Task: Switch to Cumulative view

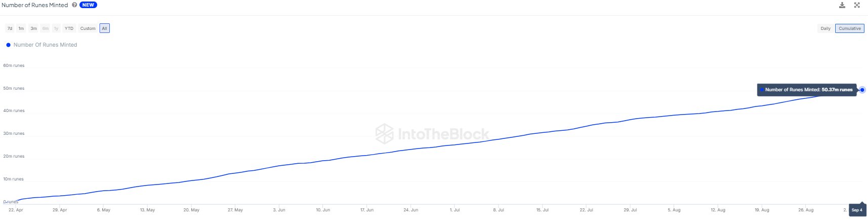Action: coord(849,28)
